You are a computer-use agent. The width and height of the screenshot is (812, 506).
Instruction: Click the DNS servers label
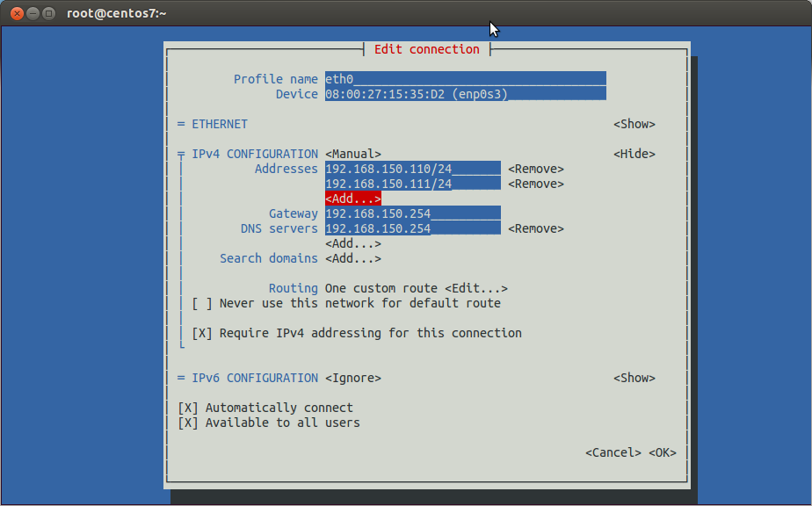[279, 228]
